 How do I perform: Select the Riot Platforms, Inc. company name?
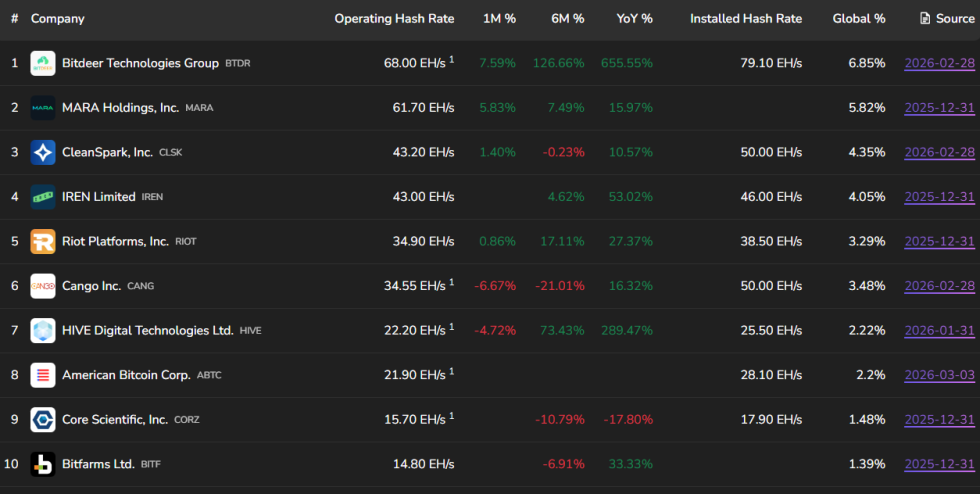point(115,241)
